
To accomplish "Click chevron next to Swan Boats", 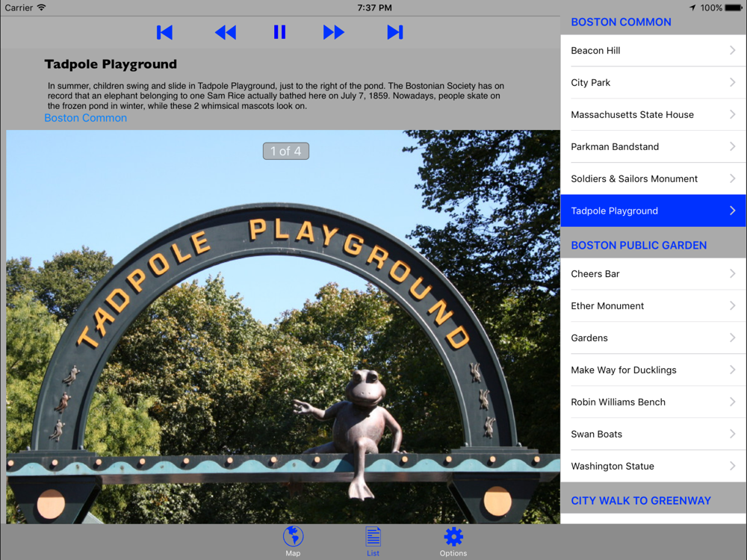I will (x=733, y=433).
